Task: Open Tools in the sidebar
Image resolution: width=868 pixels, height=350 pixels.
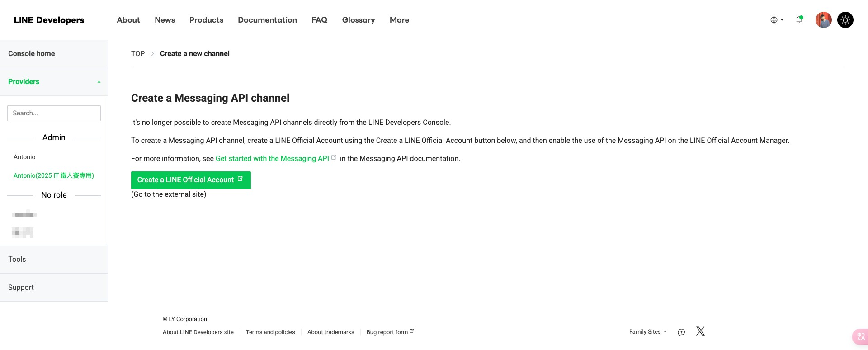Action: click(x=54, y=260)
